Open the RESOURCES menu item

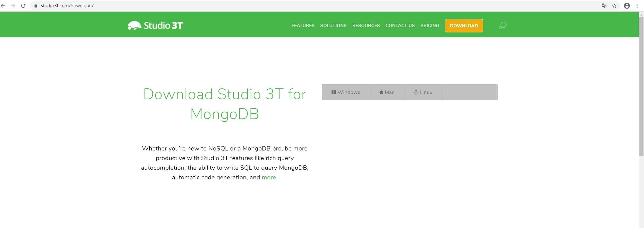click(x=366, y=26)
